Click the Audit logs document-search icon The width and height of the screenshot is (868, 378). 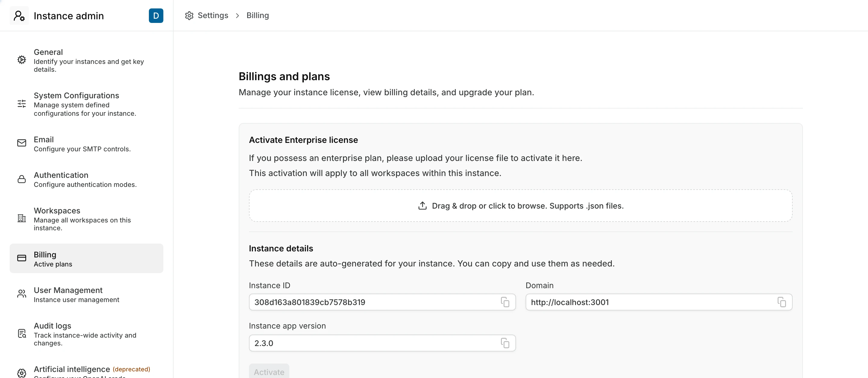22,333
